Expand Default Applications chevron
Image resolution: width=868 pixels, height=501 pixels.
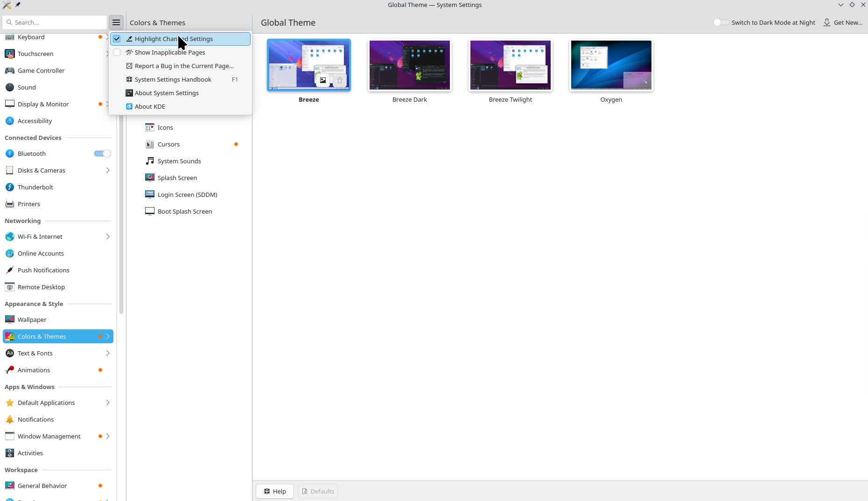pos(108,403)
